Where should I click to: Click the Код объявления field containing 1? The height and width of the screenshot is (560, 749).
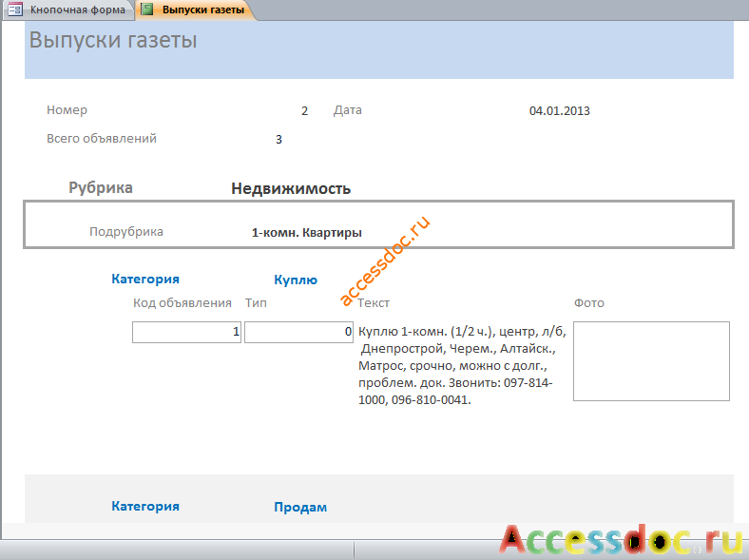[x=186, y=332]
